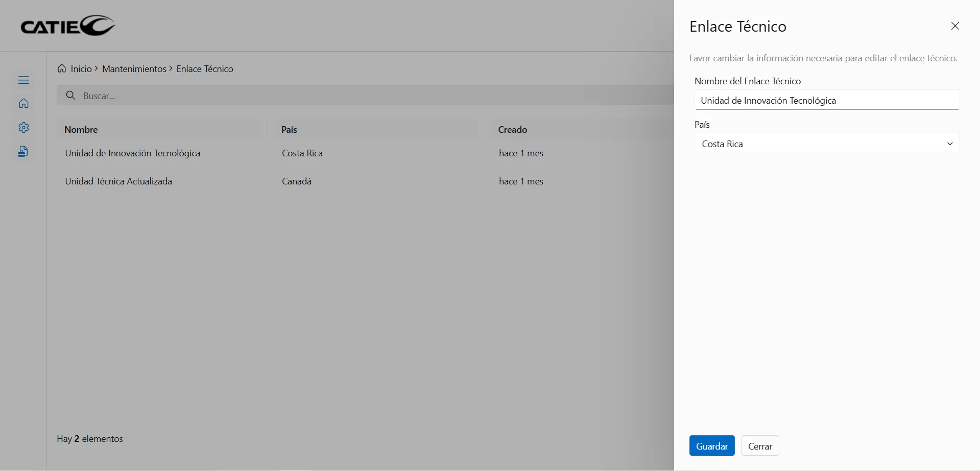Close the Enlace Técnico panel with X
Image resolution: width=980 pixels, height=471 pixels.
point(955,26)
